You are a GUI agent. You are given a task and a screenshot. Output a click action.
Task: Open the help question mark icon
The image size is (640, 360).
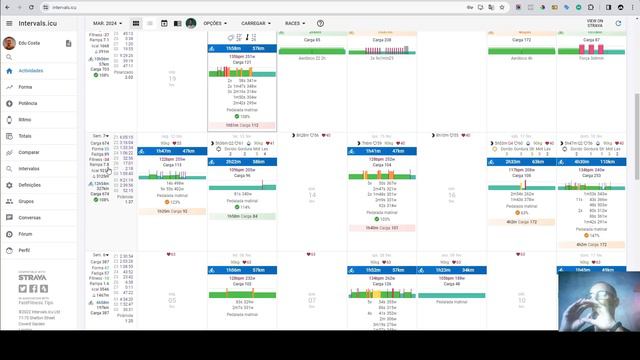(320, 23)
